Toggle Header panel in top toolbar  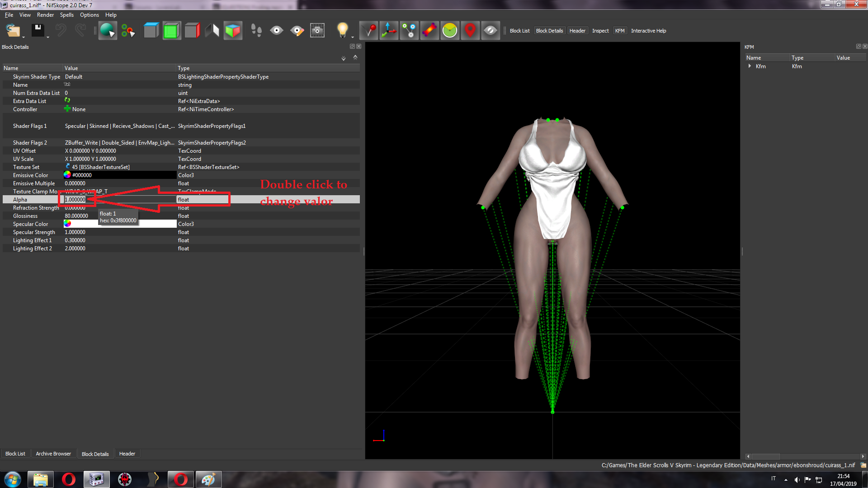point(577,31)
